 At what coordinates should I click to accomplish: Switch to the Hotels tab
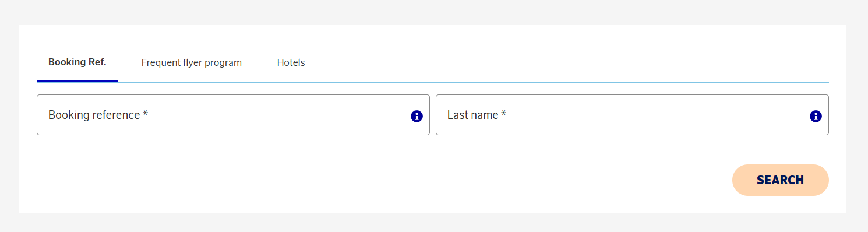291,62
